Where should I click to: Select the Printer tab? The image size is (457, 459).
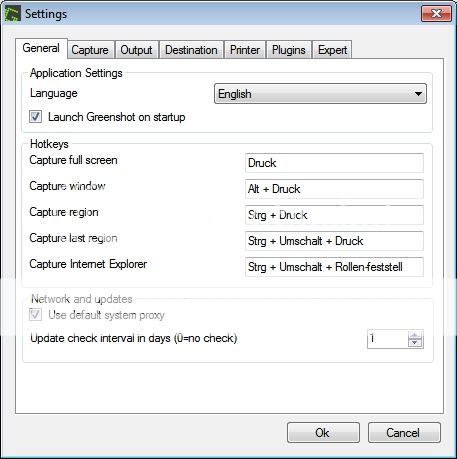pyautogui.click(x=245, y=50)
